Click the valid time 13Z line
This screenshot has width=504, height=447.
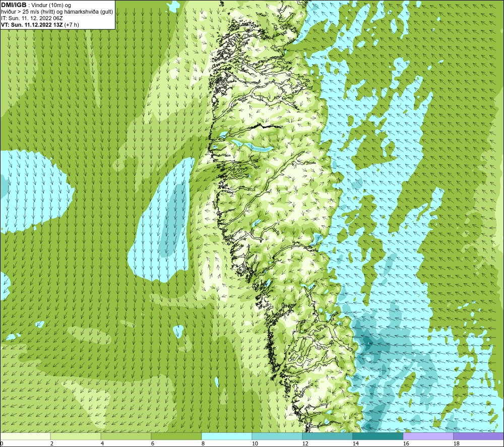[x=40, y=25]
